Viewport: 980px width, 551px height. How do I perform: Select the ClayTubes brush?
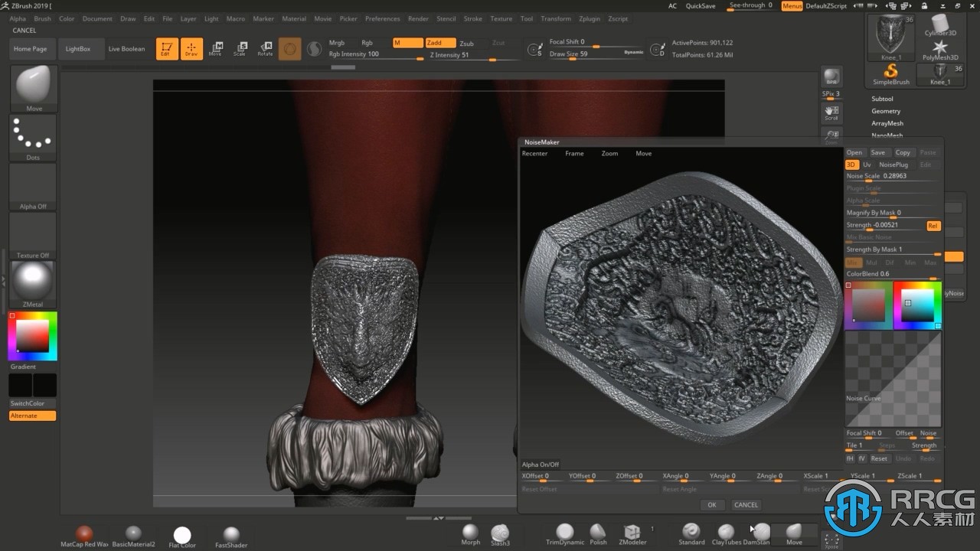tap(727, 534)
